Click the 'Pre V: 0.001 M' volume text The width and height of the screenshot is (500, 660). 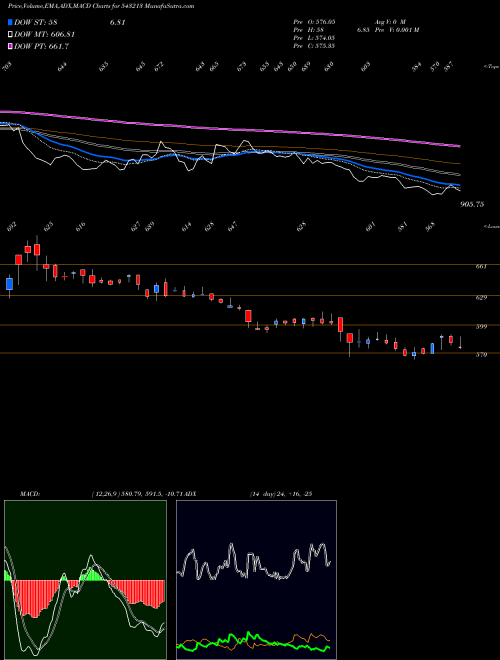pyautogui.click(x=396, y=30)
